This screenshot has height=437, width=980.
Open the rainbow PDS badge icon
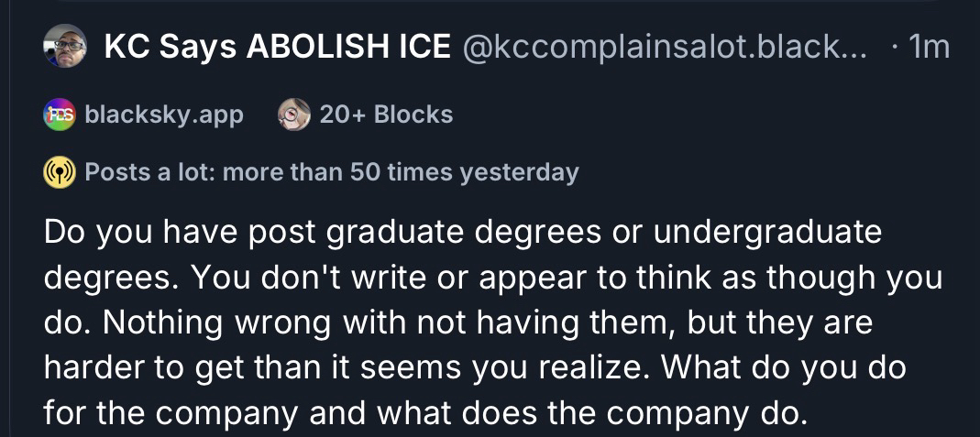pos(58,115)
